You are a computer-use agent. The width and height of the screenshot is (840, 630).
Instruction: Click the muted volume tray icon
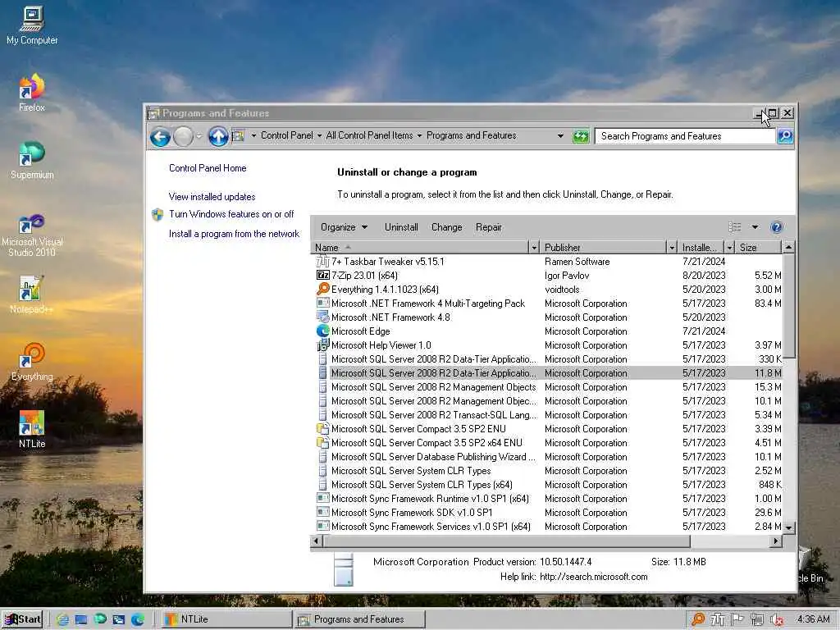click(x=776, y=619)
